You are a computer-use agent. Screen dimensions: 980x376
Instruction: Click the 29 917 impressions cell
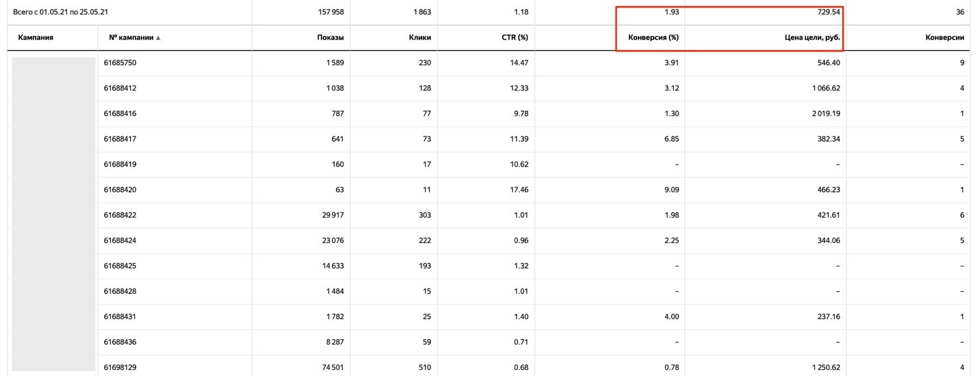pyautogui.click(x=332, y=215)
